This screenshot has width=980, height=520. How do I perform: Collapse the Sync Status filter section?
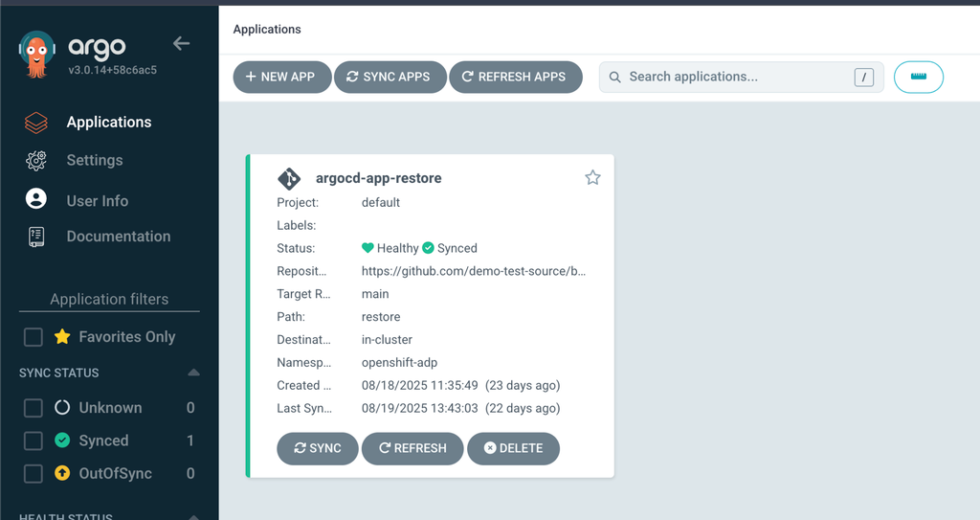pos(193,373)
